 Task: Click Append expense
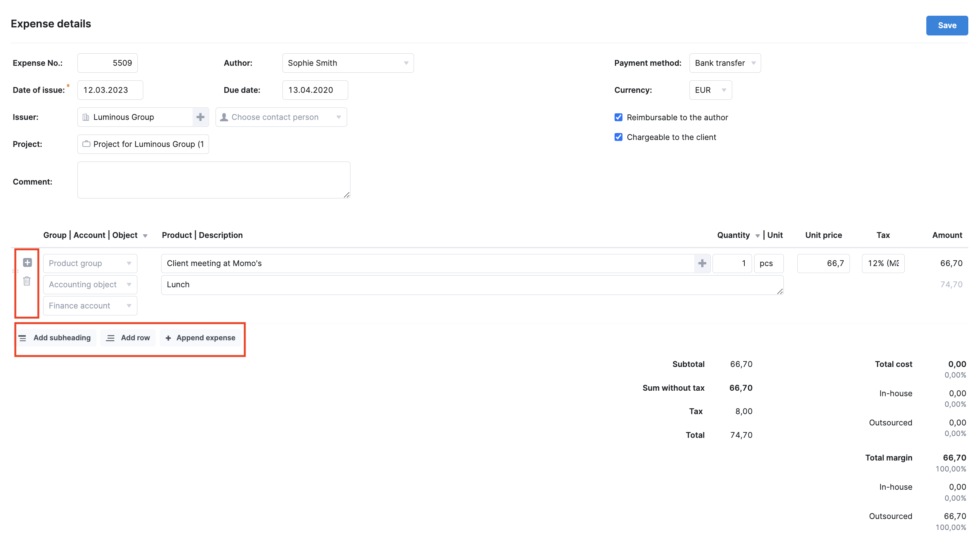201,337
